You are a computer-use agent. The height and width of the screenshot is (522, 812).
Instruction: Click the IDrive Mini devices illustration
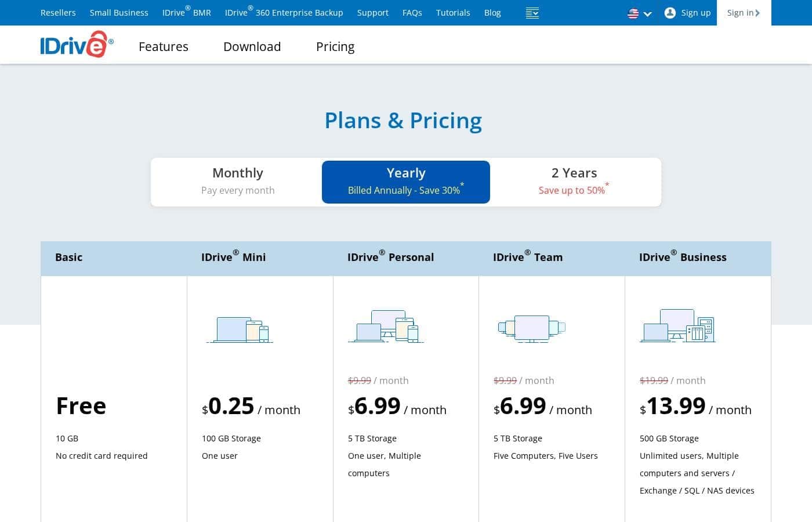(x=240, y=329)
